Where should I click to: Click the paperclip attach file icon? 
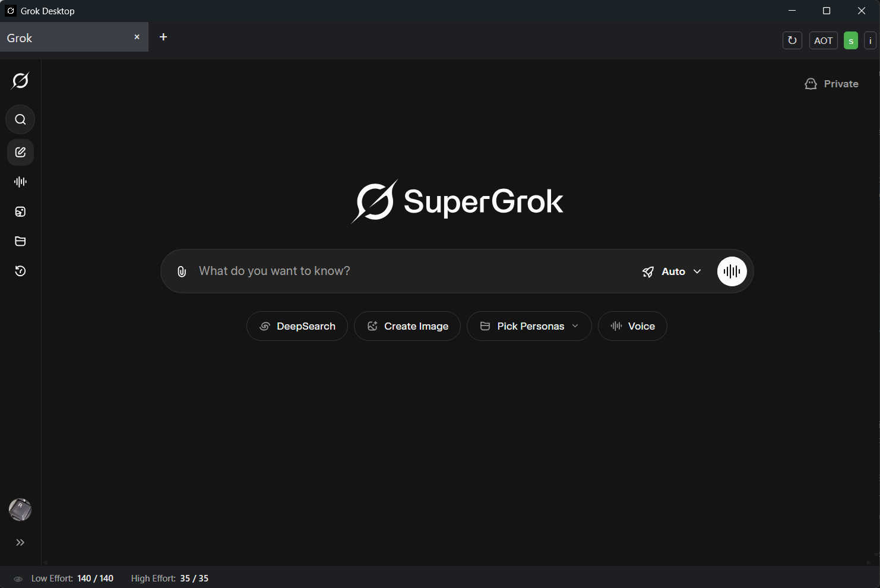(182, 271)
